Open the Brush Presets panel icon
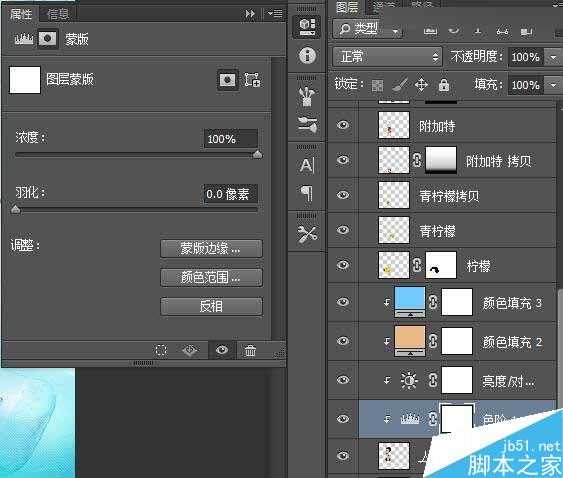563x478 pixels. [x=307, y=97]
